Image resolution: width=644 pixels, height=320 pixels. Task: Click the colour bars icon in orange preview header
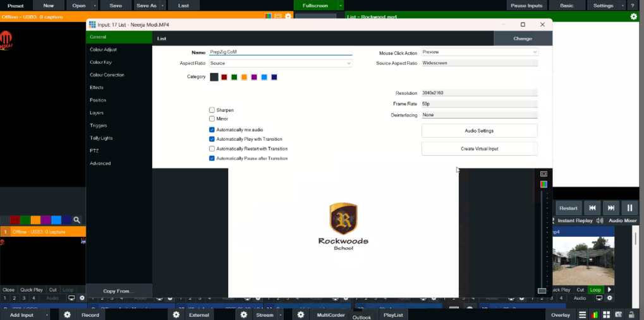tap(268, 16)
